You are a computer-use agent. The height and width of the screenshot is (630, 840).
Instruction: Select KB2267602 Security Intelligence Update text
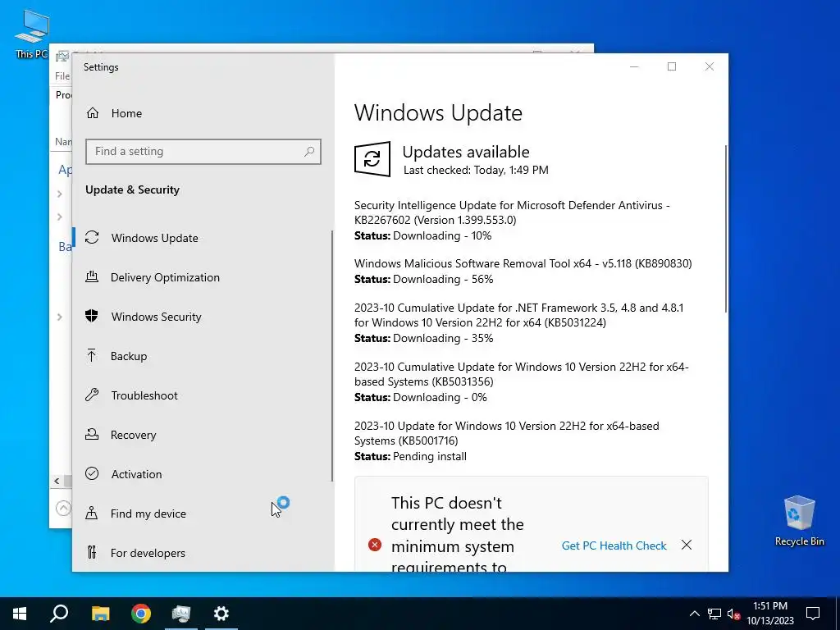512,212
